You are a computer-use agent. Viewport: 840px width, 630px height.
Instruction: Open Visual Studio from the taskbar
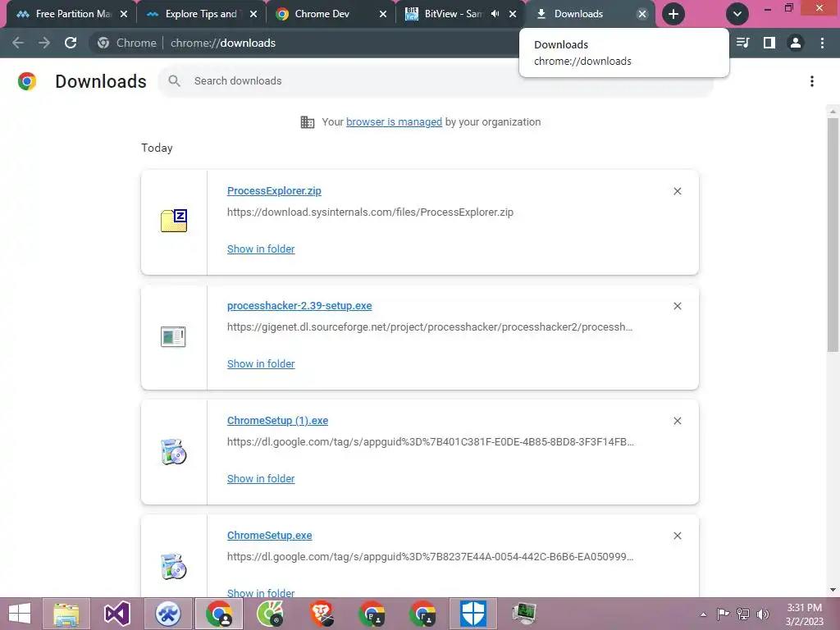pos(116,614)
